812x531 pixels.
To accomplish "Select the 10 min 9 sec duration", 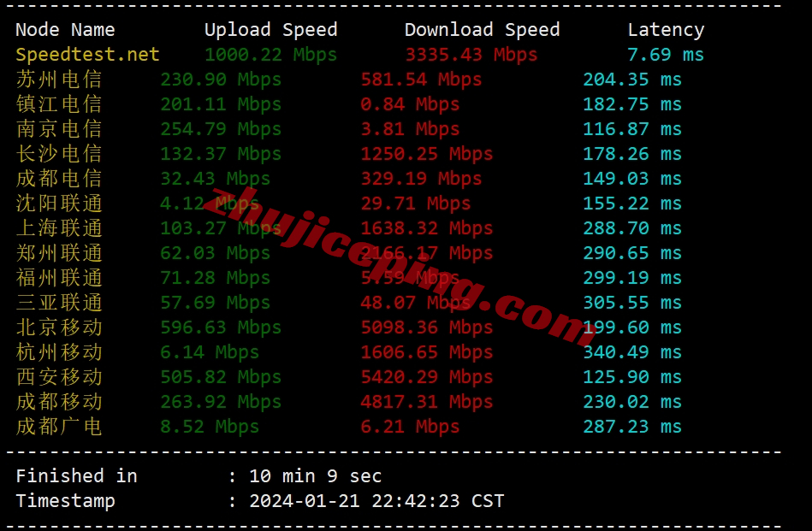I will coord(316,475).
